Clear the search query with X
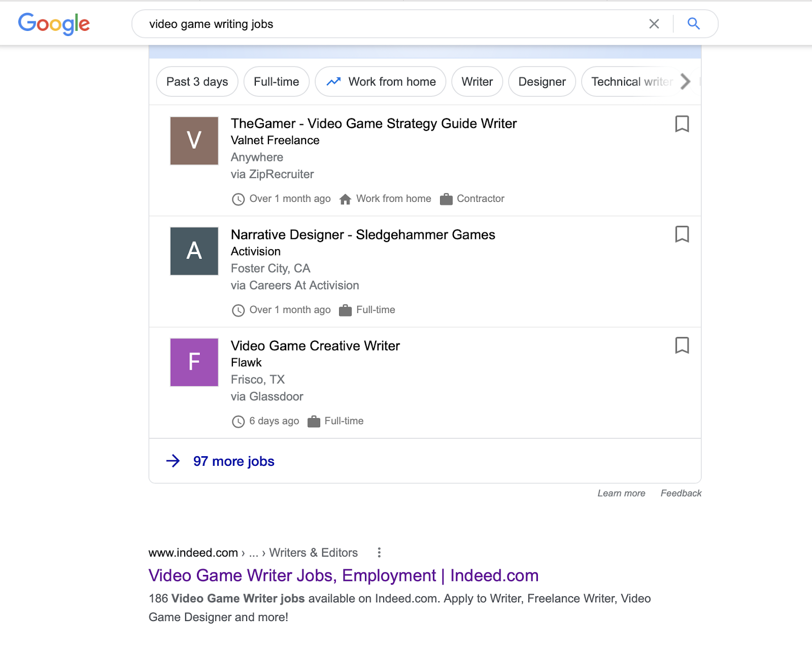The width and height of the screenshot is (812, 650). tap(654, 24)
